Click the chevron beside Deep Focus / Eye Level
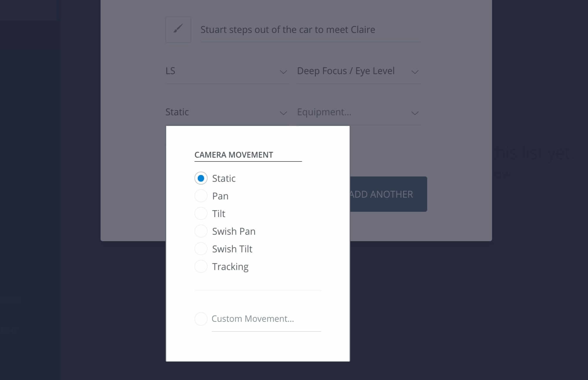The width and height of the screenshot is (588, 380). 415,72
